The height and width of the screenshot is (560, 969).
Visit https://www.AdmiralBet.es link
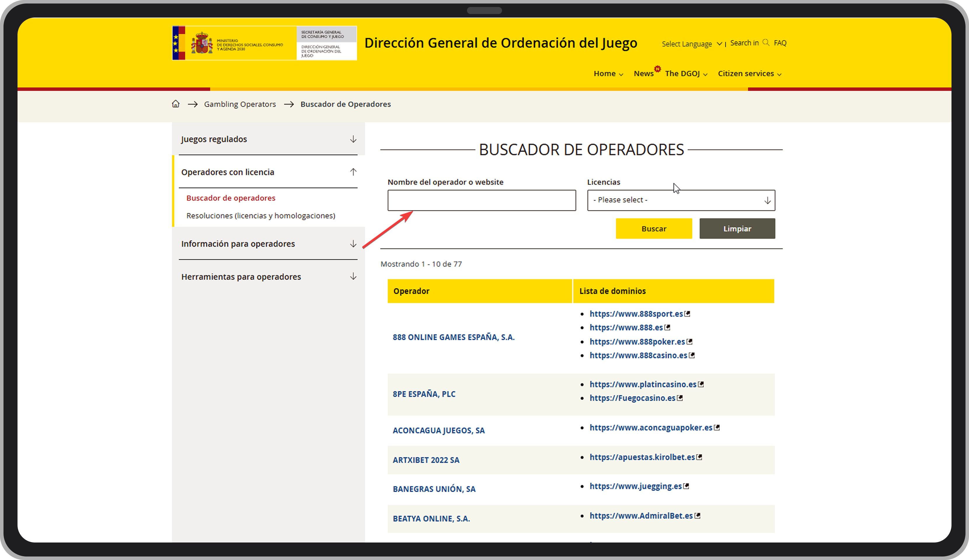click(x=641, y=516)
